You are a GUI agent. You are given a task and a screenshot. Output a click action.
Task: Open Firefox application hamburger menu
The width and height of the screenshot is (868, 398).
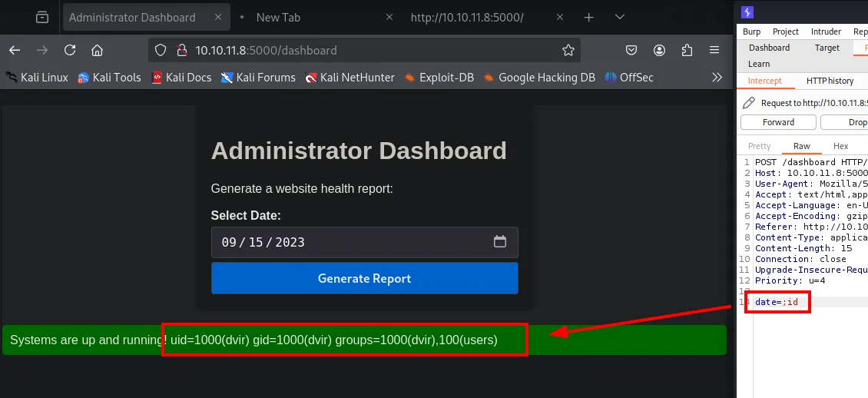714,51
